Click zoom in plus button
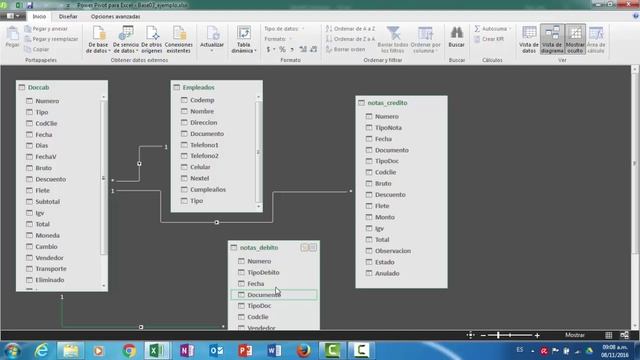The height and width of the screenshot is (360, 640). (x=537, y=336)
